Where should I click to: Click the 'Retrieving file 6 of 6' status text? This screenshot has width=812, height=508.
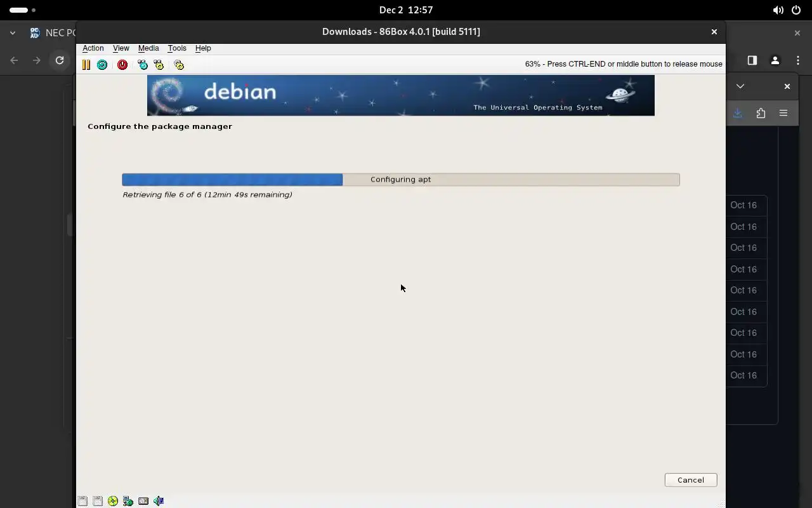pyautogui.click(x=207, y=195)
